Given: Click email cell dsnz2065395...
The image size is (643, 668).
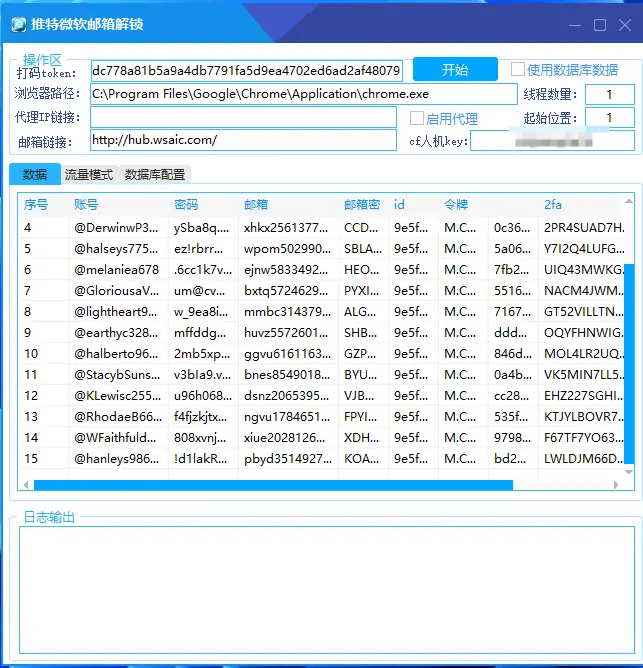Looking at the screenshot, I should click(286, 396).
